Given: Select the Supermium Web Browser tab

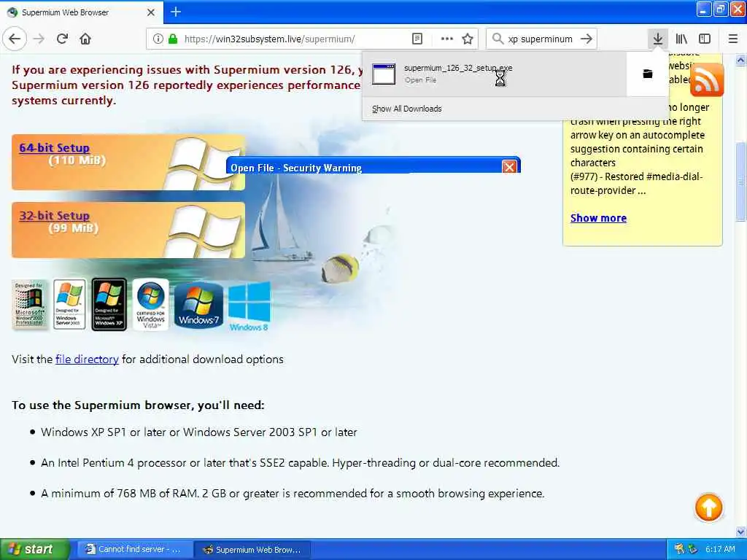Looking at the screenshot, I should point(82,12).
